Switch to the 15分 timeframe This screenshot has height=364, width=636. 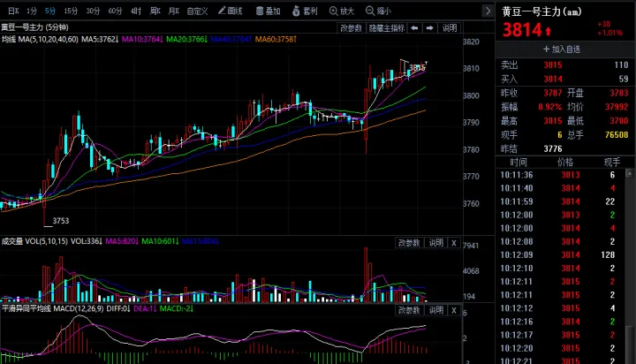pos(71,11)
